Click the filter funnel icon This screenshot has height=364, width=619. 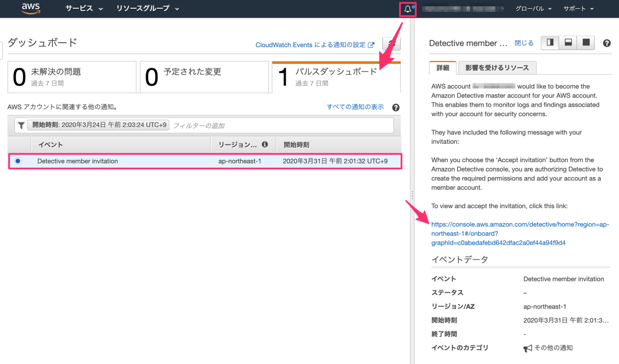coord(21,125)
